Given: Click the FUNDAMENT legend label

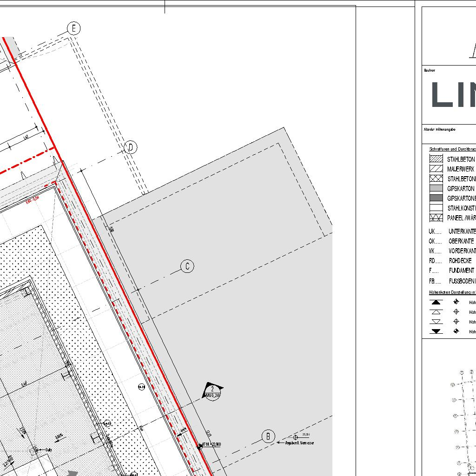Looking at the screenshot, I should point(461,271).
